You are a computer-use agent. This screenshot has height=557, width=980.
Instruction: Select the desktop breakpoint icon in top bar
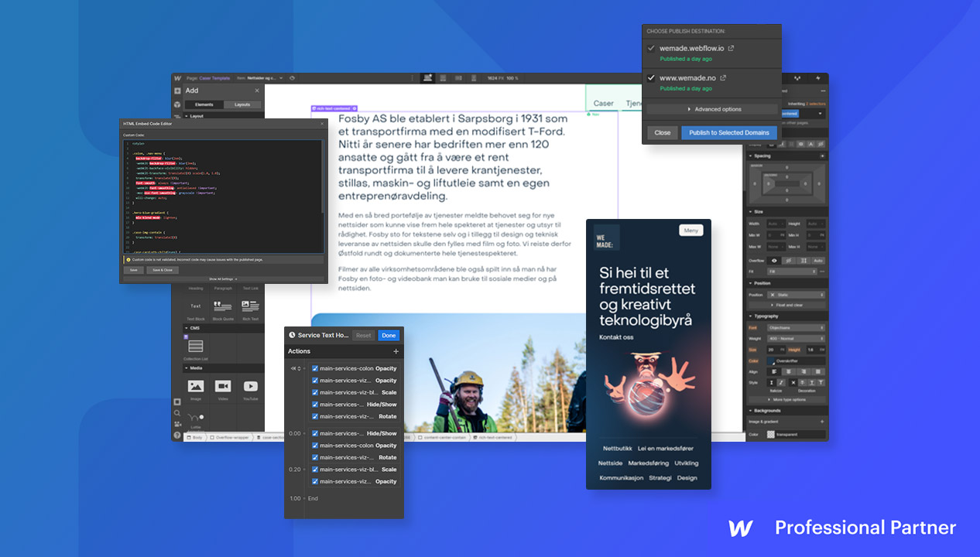[427, 78]
